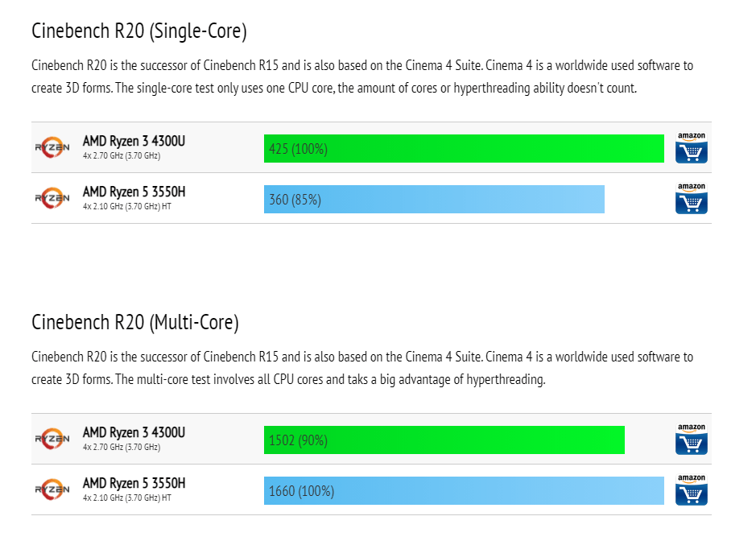This screenshot has height=541, width=756.
Task: Follow AMD Ryzen 5 3550H link under multi-core
Action: coord(134,483)
